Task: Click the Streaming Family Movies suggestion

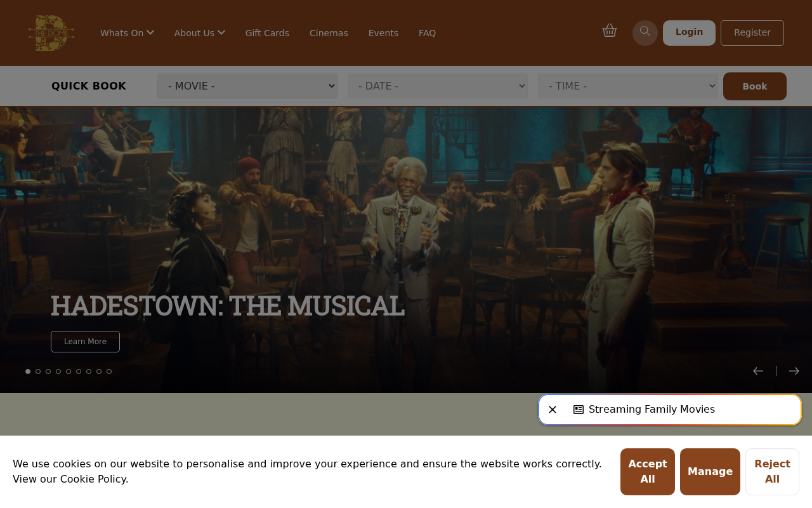Action: click(x=652, y=410)
